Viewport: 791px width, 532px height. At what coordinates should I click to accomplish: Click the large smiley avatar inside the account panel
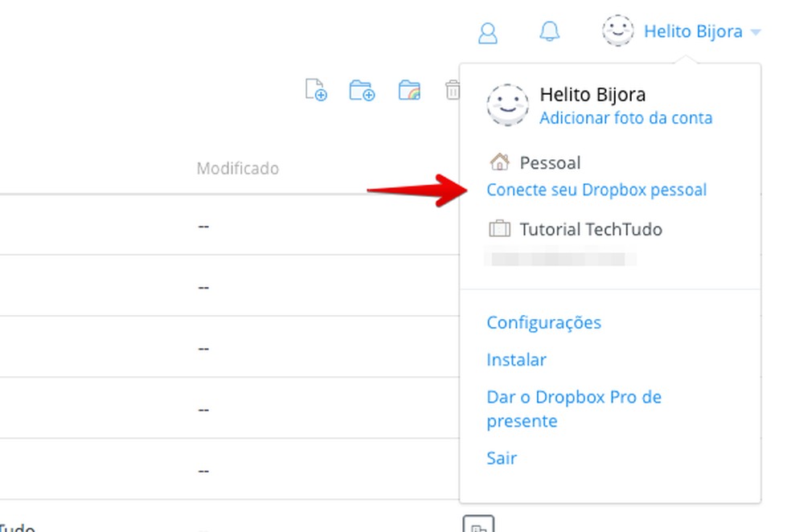(x=507, y=105)
